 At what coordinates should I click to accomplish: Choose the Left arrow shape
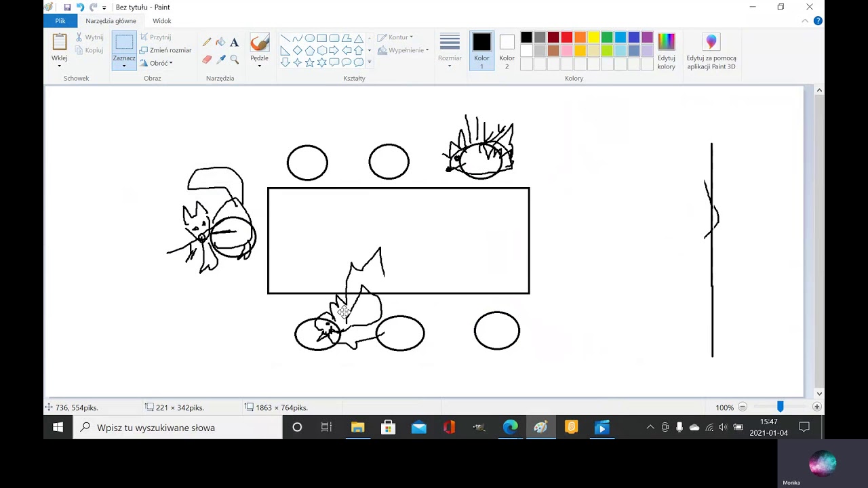coord(346,50)
